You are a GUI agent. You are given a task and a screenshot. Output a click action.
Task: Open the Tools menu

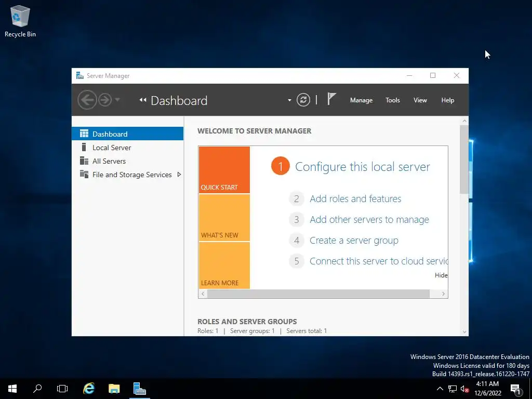pos(393,100)
